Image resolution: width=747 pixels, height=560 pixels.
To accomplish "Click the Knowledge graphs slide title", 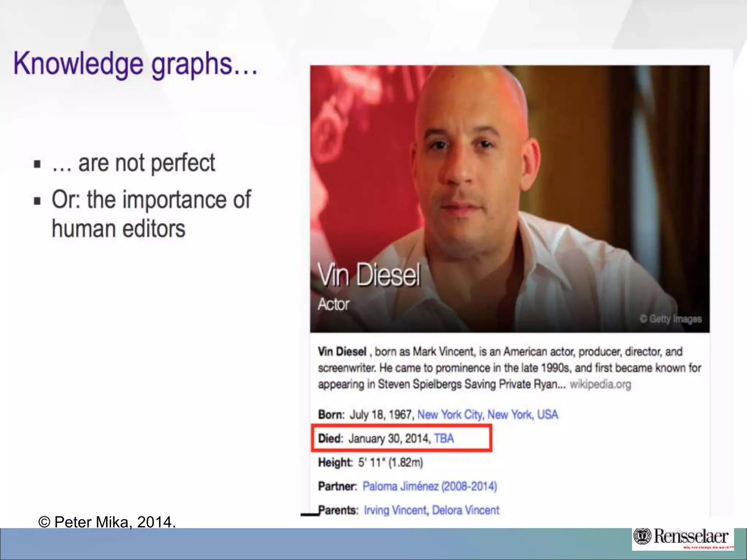I will point(135,64).
